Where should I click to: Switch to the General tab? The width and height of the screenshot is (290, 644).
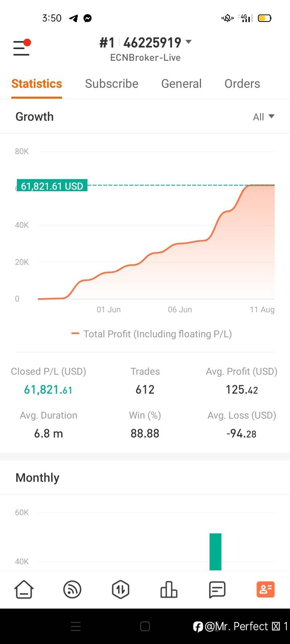tap(181, 84)
